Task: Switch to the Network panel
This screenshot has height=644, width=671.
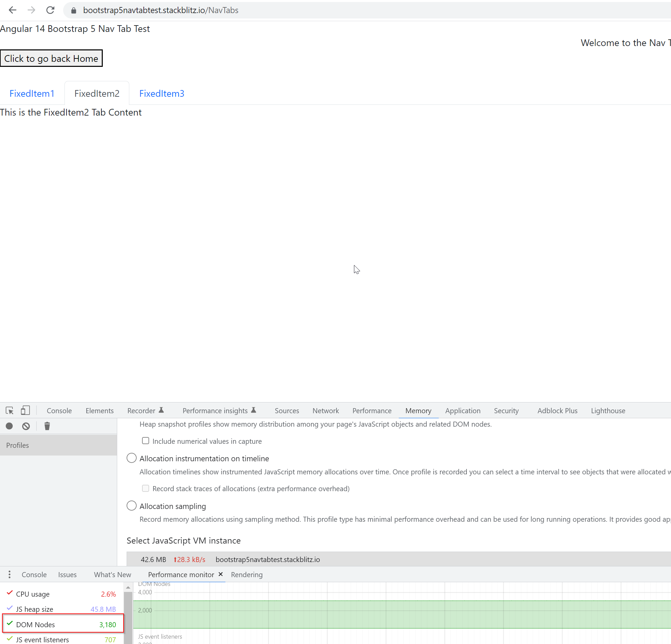Action: click(x=325, y=411)
